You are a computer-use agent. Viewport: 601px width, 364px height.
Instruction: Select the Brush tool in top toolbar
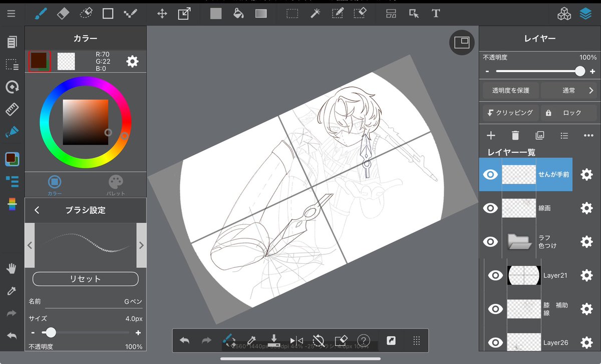[41, 14]
